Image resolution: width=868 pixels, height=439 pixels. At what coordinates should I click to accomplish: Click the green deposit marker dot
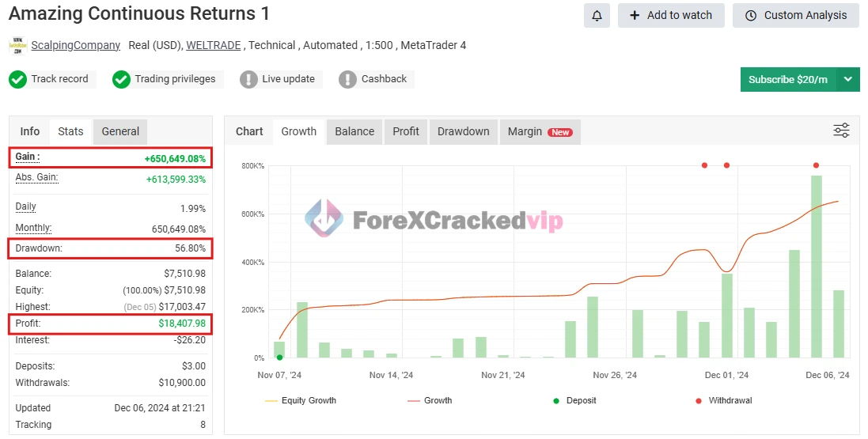coord(279,358)
